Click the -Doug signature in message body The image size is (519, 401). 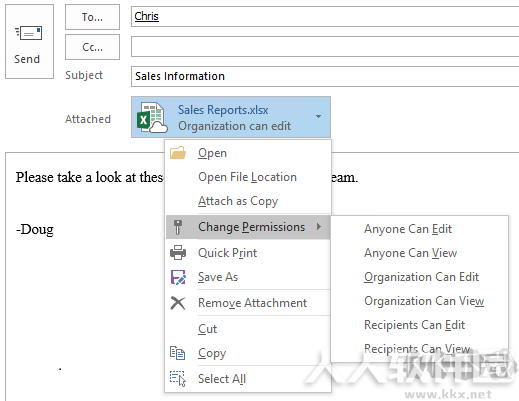(35, 230)
